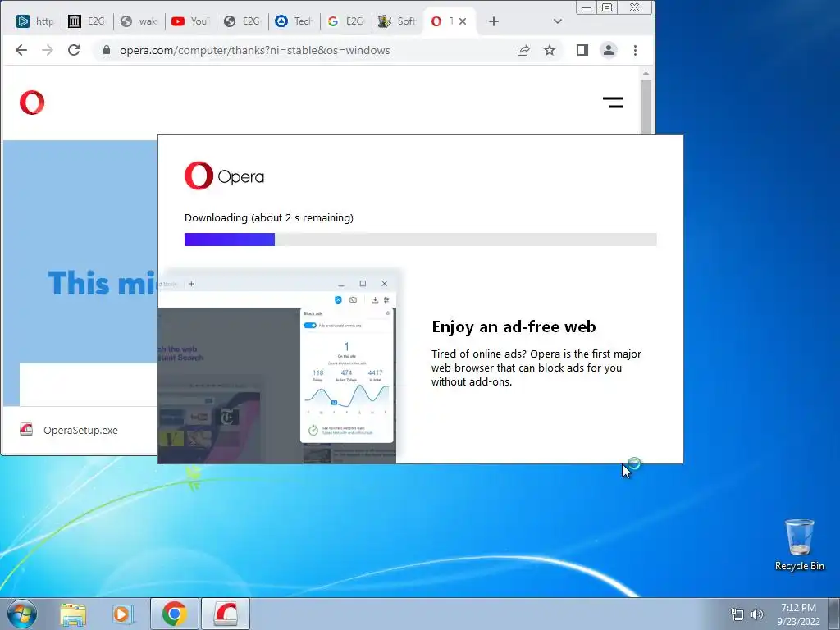Viewport: 840px width, 630px height.
Task: Open the hamburger menu on Opera page
Action: (x=613, y=103)
